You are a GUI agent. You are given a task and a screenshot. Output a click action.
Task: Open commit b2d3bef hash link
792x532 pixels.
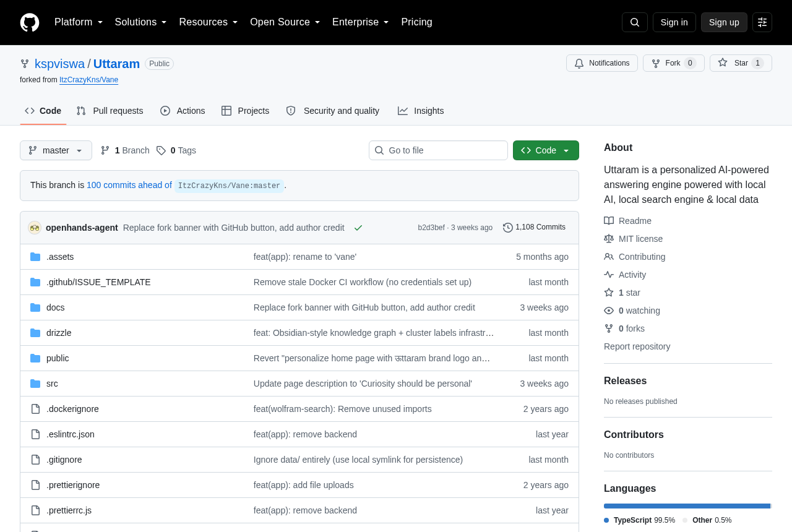point(431,228)
